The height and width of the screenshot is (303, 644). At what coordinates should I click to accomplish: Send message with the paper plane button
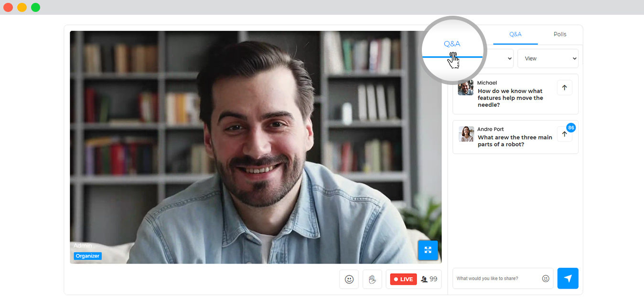coord(568,278)
